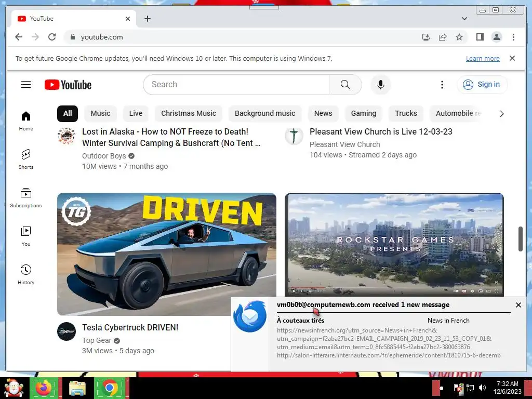This screenshot has width=532, height=399.
Task: Open YouTube settings three-dot menu
Action: click(442, 85)
